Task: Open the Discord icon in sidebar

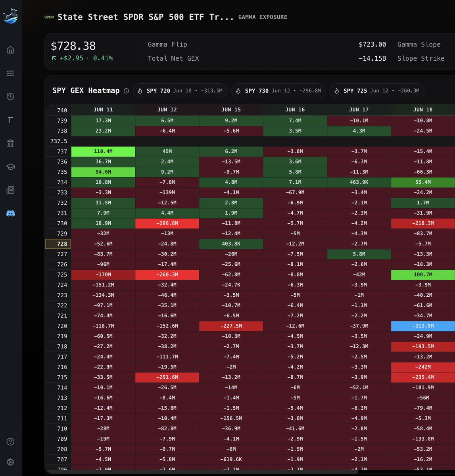Action: pyautogui.click(x=11, y=213)
